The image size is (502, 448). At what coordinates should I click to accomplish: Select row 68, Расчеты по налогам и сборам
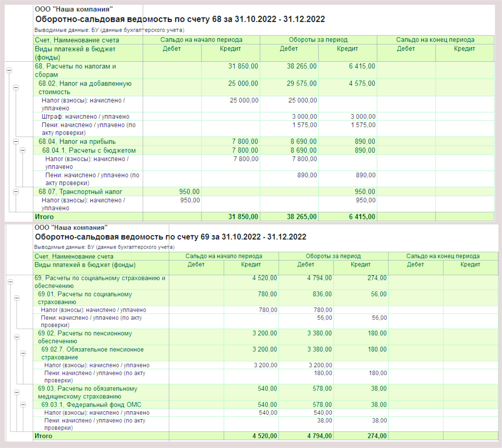click(264, 70)
